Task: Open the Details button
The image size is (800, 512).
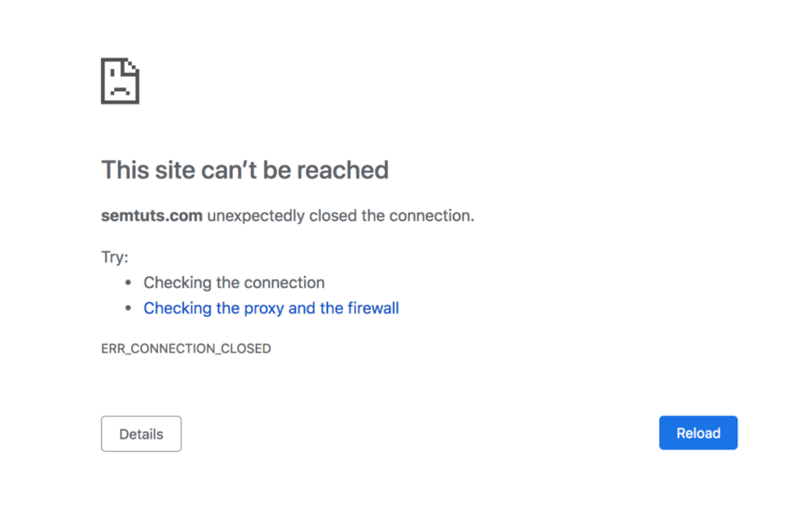Action: pyautogui.click(x=141, y=434)
